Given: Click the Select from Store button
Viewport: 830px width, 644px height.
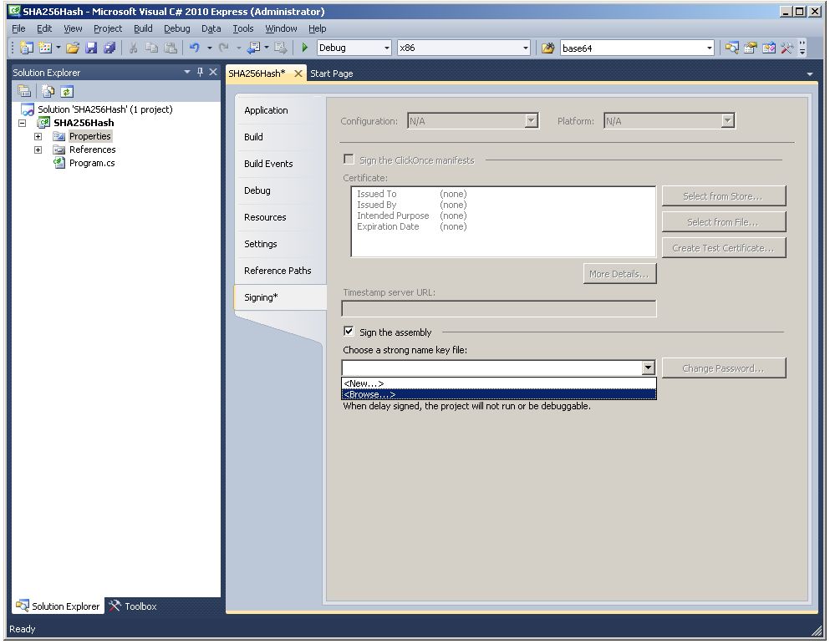Looking at the screenshot, I should [x=724, y=195].
